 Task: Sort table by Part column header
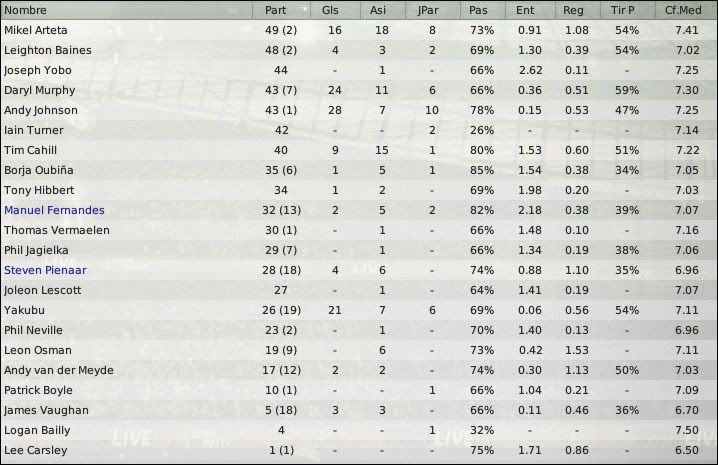pyautogui.click(x=281, y=10)
